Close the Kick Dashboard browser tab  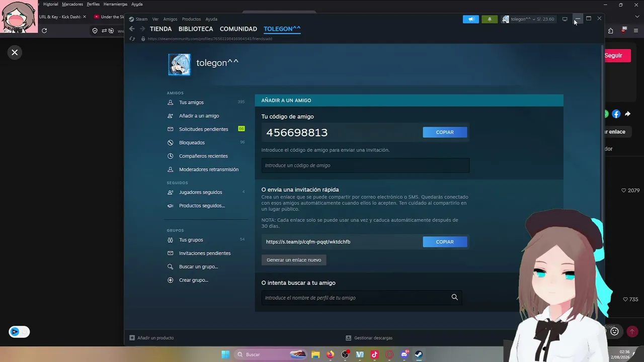(x=85, y=17)
